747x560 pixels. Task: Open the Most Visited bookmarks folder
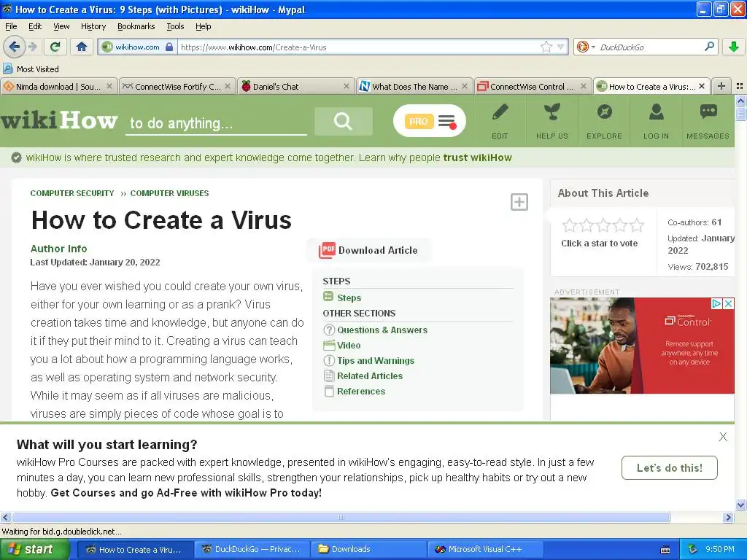pyautogui.click(x=31, y=69)
